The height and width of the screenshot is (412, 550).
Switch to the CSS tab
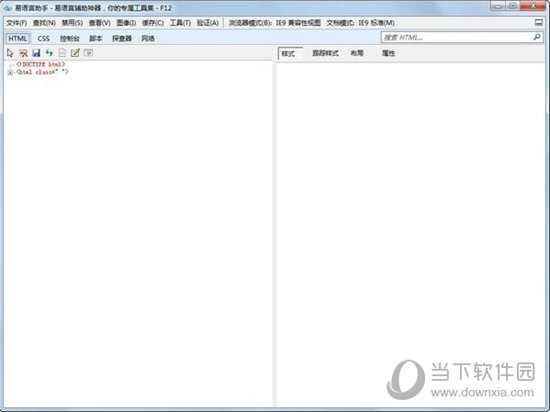pos(43,38)
